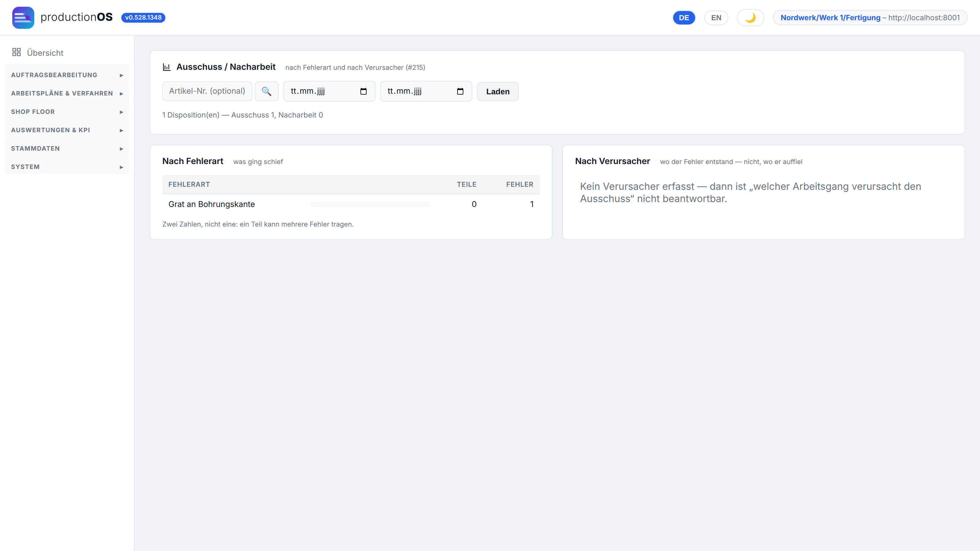Toggle dark mode with the moon icon
This screenshot has width=980, height=551.
click(x=750, y=17)
